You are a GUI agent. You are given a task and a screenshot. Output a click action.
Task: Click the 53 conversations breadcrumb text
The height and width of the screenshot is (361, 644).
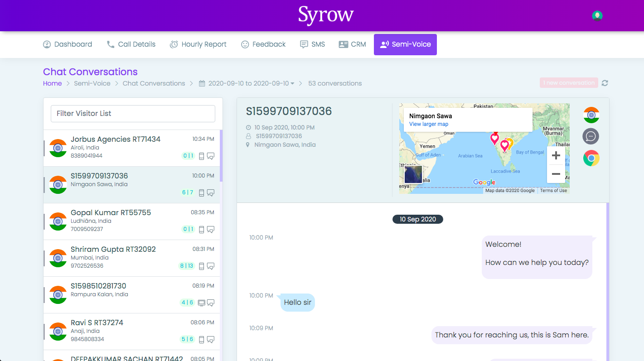tap(335, 83)
